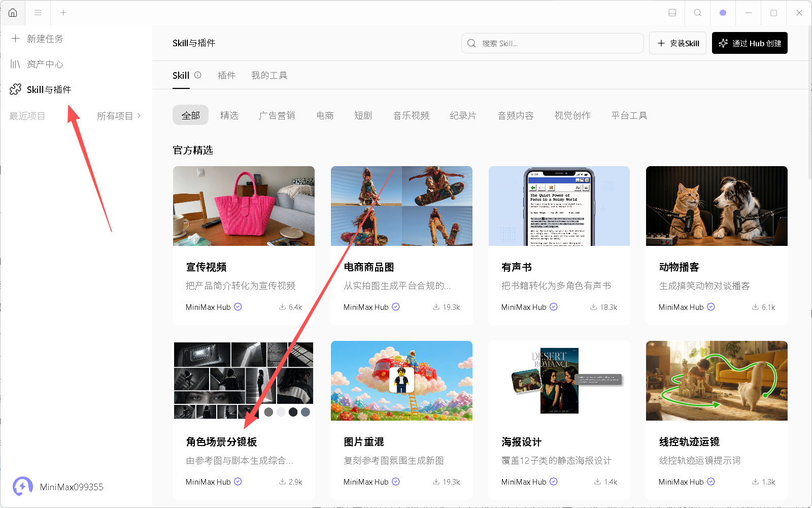Screen dimensions: 812x508
Task: Switch to the 我的工具 tab
Action: [269, 75]
